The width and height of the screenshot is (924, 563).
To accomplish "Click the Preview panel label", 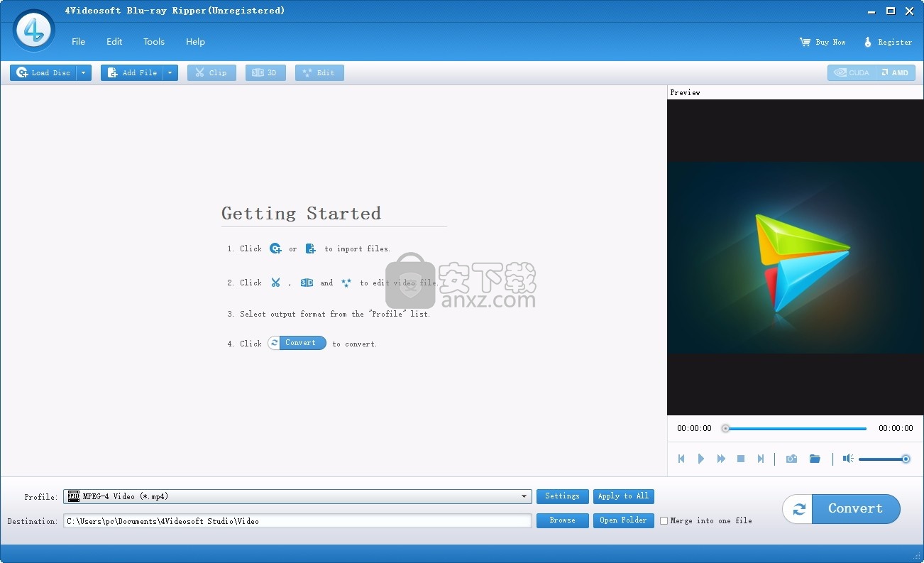I will (x=685, y=92).
